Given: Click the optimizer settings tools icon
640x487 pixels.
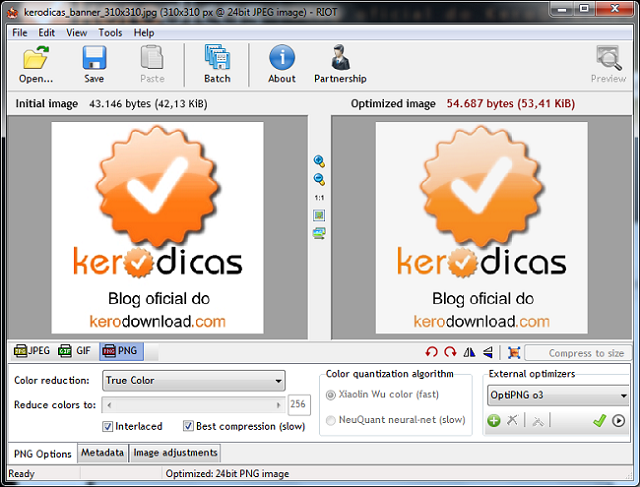Looking at the screenshot, I should pos(538,420).
